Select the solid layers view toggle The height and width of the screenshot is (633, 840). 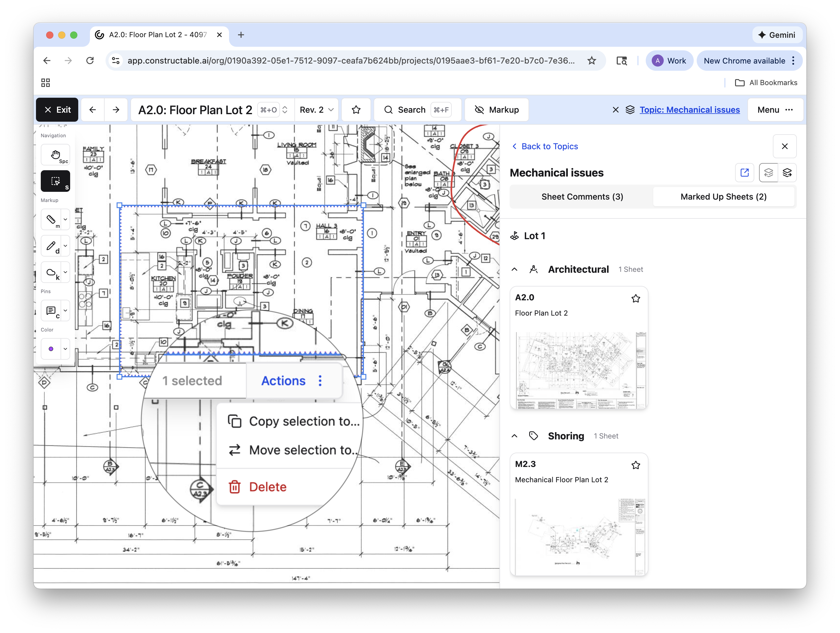pyautogui.click(x=787, y=173)
